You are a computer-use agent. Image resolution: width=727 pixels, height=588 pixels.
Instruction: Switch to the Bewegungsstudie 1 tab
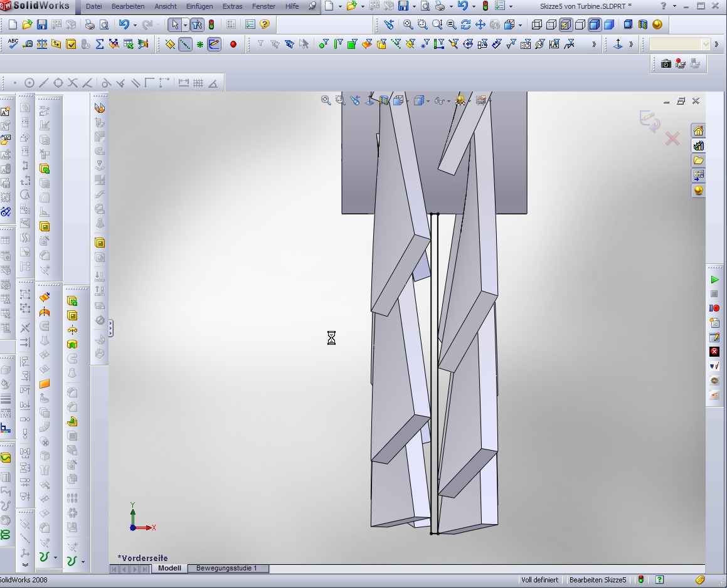click(x=226, y=569)
